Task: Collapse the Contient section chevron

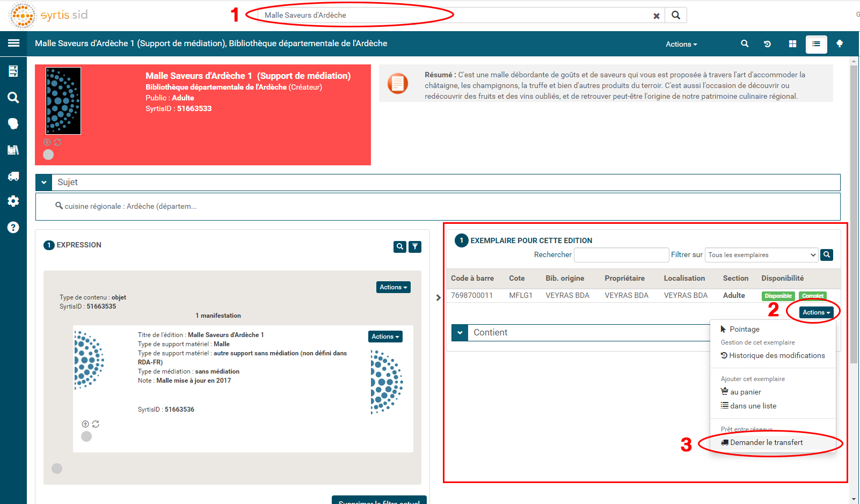Action: tap(460, 333)
